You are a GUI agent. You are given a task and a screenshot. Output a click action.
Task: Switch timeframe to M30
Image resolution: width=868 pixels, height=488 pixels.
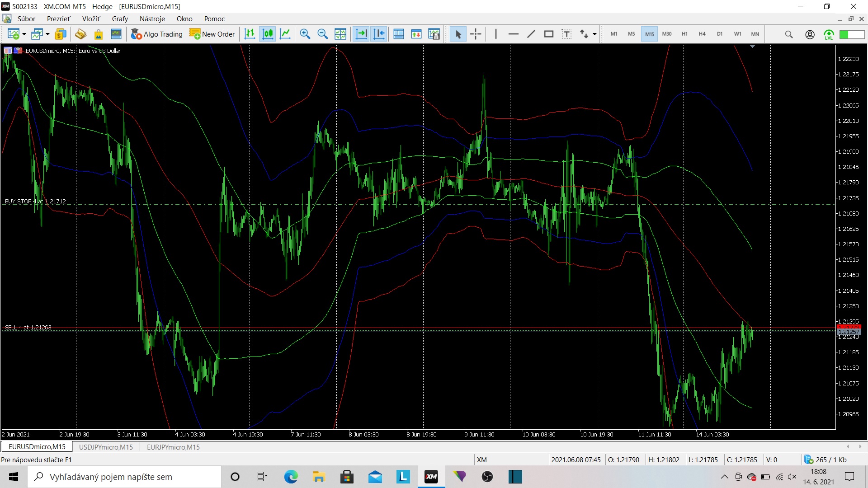[667, 34]
